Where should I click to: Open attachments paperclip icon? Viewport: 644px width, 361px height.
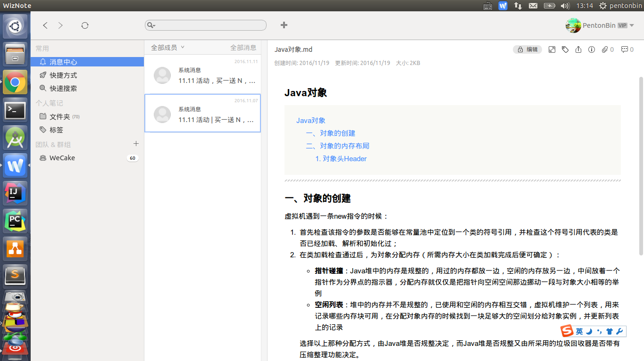[x=605, y=49]
